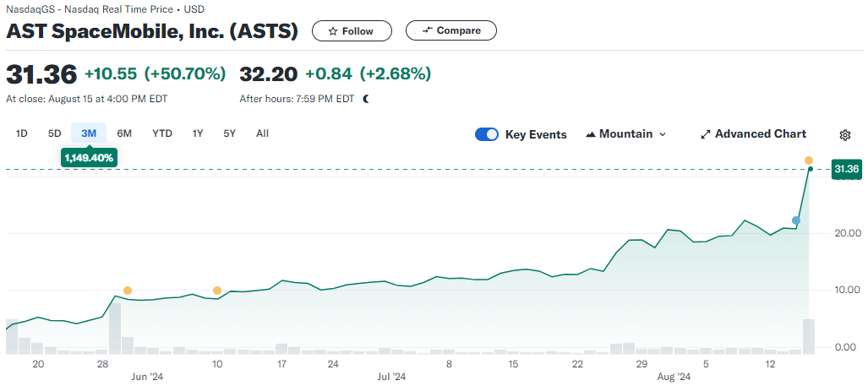This screenshot has height=386, width=868.
Task: Click the compare arrows icon
Action: click(x=428, y=30)
